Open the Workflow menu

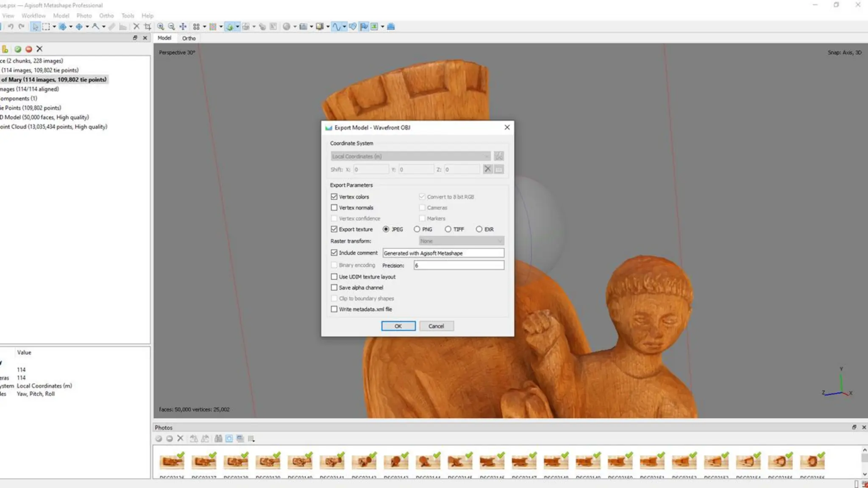click(33, 16)
